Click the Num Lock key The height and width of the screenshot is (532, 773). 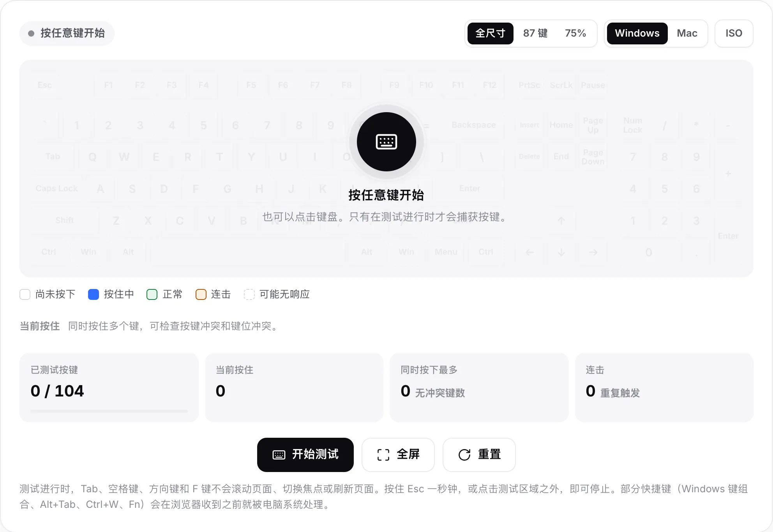click(x=633, y=125)
